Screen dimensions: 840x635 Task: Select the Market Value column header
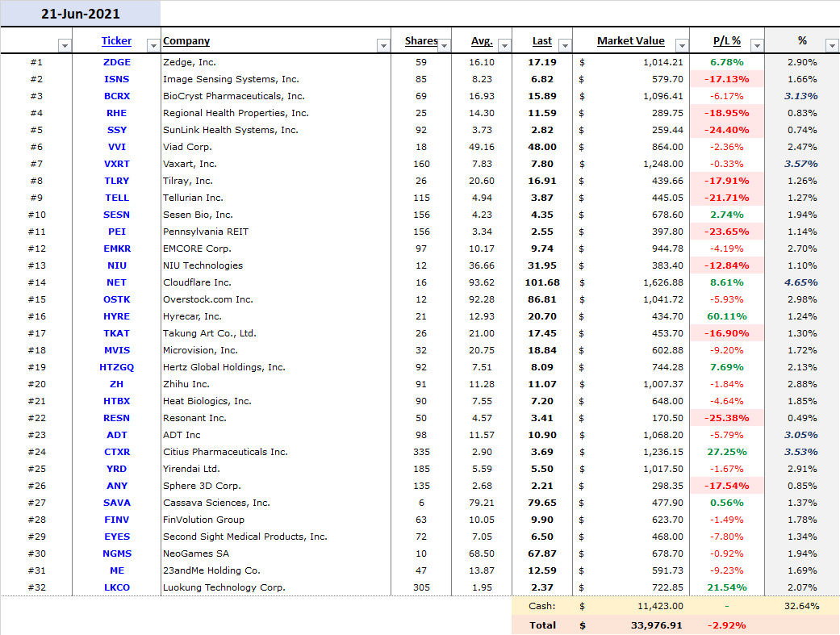point(630,40)
